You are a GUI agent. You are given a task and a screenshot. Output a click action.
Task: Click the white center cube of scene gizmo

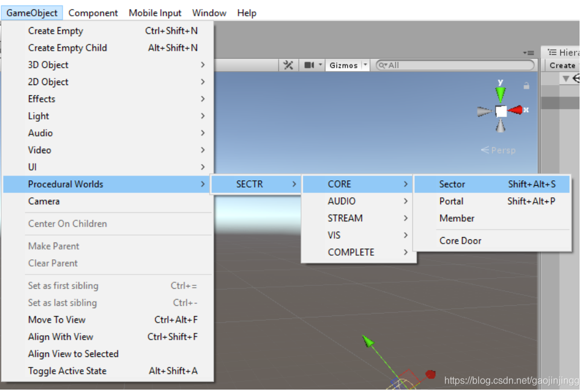click(500, 110)
